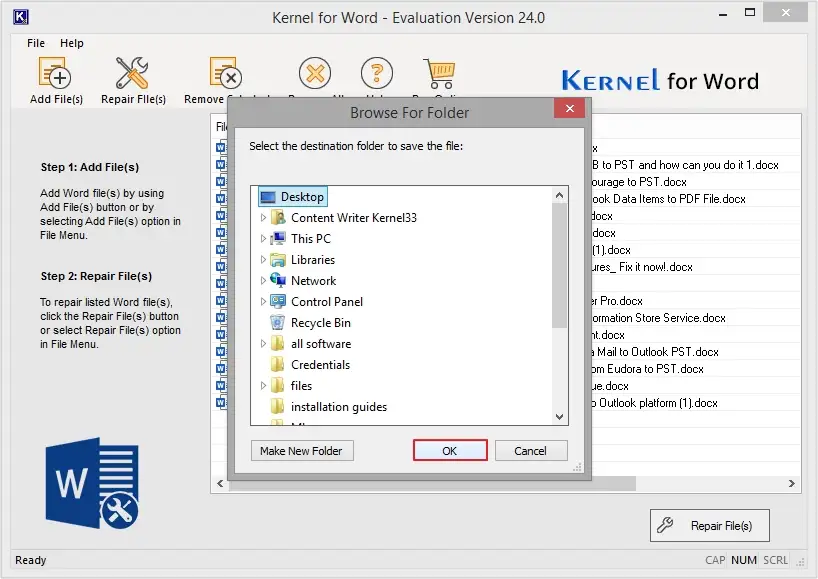Click the Repair File(s) button at bottom right
The image size is (818, 579).
click(709, 525)
